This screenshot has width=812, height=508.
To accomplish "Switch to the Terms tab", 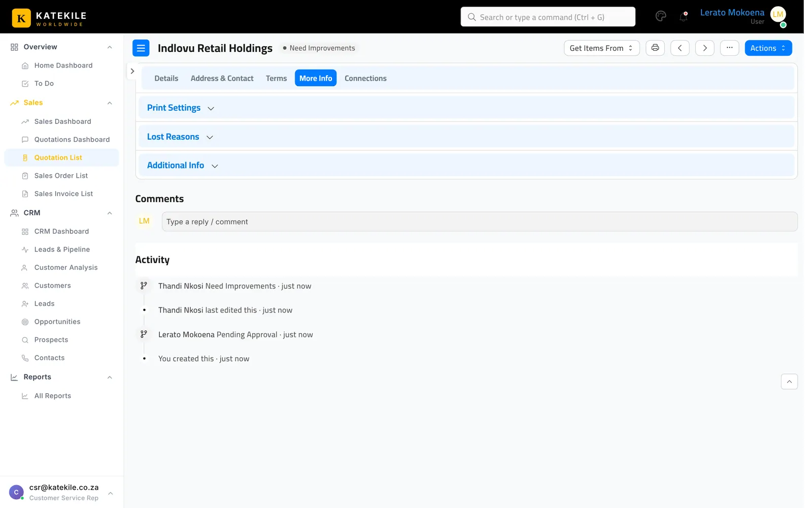I will click(276, 78).
